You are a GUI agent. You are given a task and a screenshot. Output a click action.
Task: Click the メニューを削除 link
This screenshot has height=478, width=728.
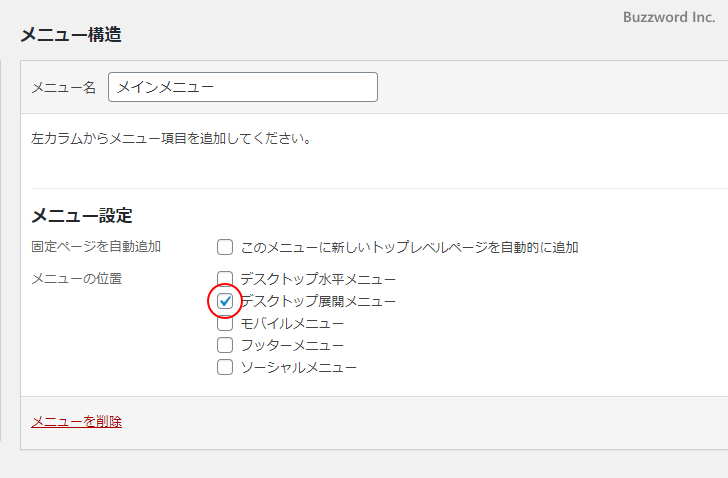[77, 421]
